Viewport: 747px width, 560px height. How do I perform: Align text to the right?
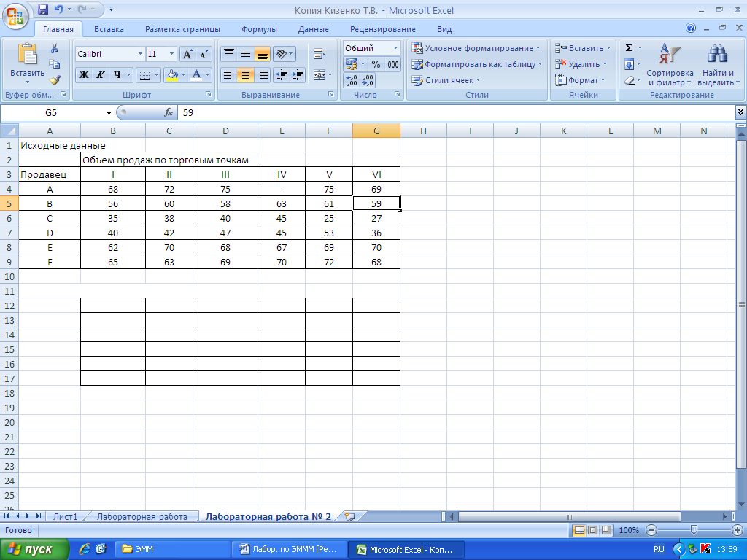[262, 75]
